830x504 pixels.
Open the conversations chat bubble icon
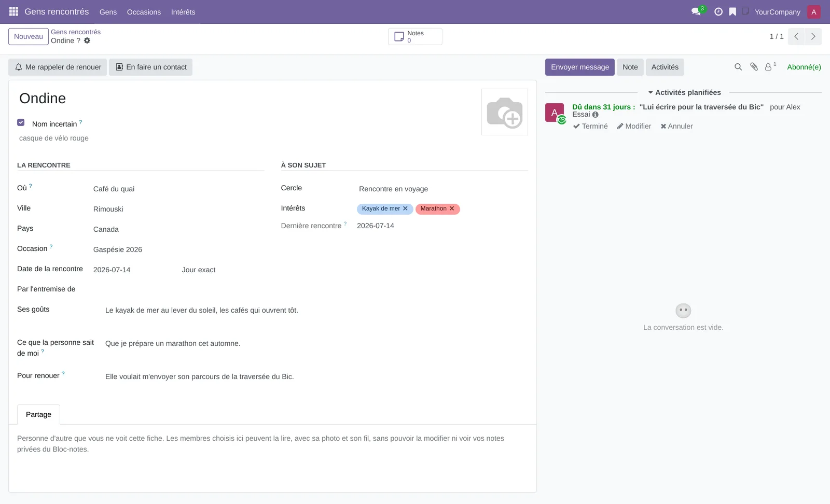tap(696, 11)
